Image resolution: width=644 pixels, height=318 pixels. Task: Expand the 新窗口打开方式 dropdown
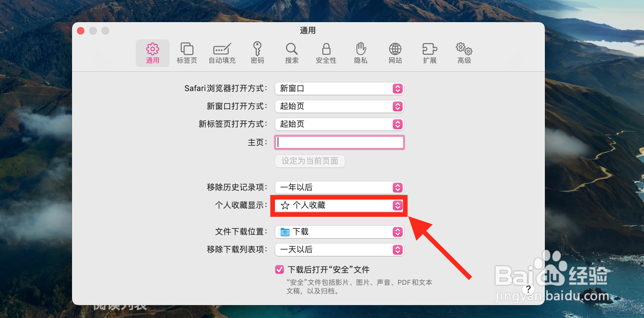pos(339,106)
